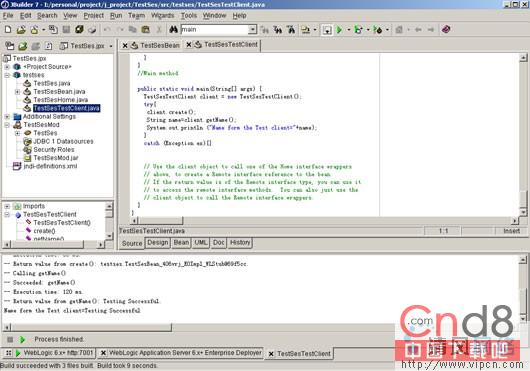Click the binoculars Find icon
Image resolution: width=530 pixels, height=371 pixels.
coord(173,30)
